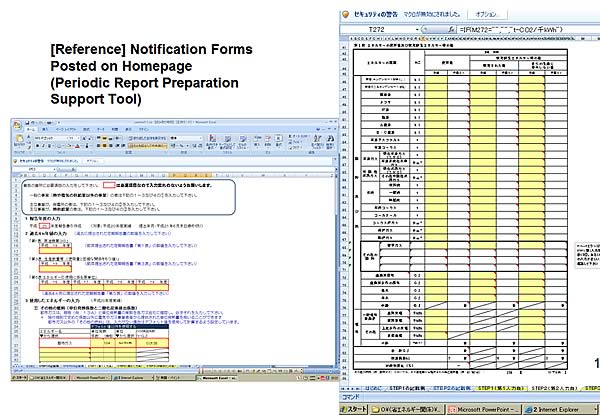Open the OK(省エネルギー関係) folder taskbar button
Image resolution: width=600 pixels, height=415 pixels.
[x=406, y=409]
